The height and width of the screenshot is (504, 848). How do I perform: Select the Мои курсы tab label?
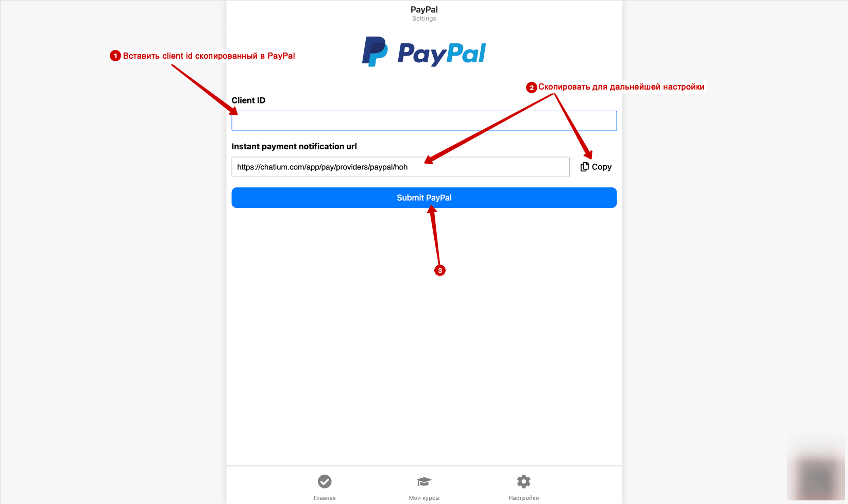pos(424,498)
